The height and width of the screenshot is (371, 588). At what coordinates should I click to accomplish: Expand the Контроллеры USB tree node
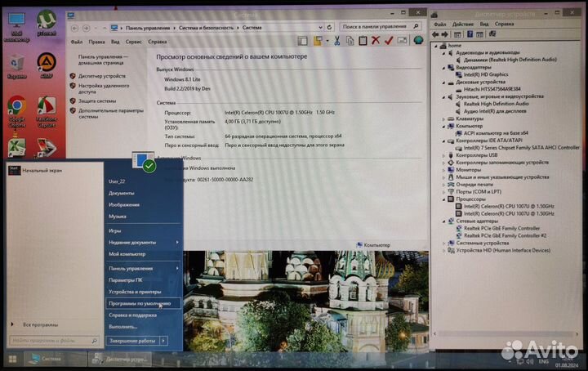(443, 155)
